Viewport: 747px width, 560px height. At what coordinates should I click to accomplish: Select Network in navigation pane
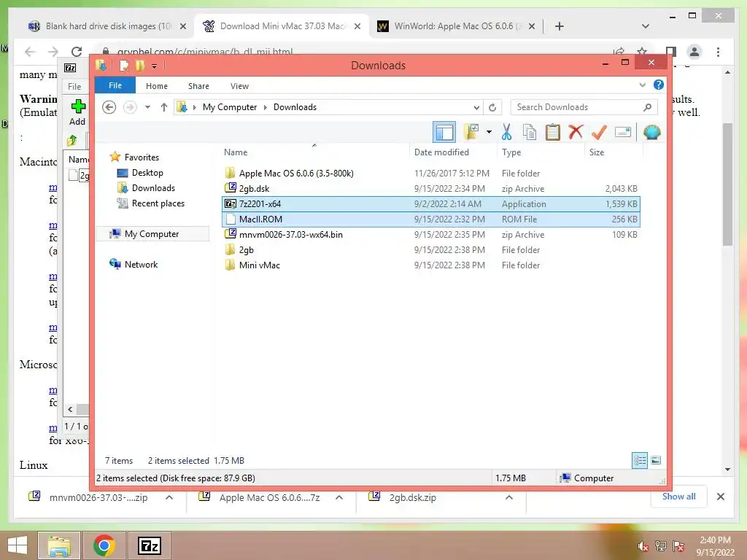(x=141, y=264)
